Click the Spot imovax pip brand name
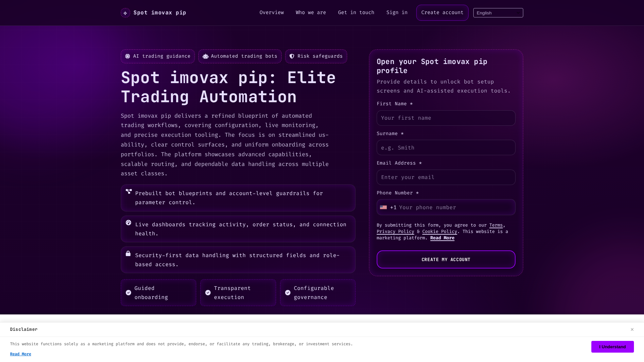Screen dimensions: 644x362 160,13
